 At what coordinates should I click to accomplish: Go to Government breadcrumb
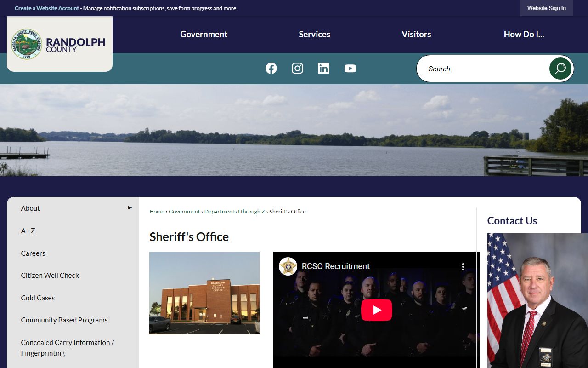pos(184,212)
